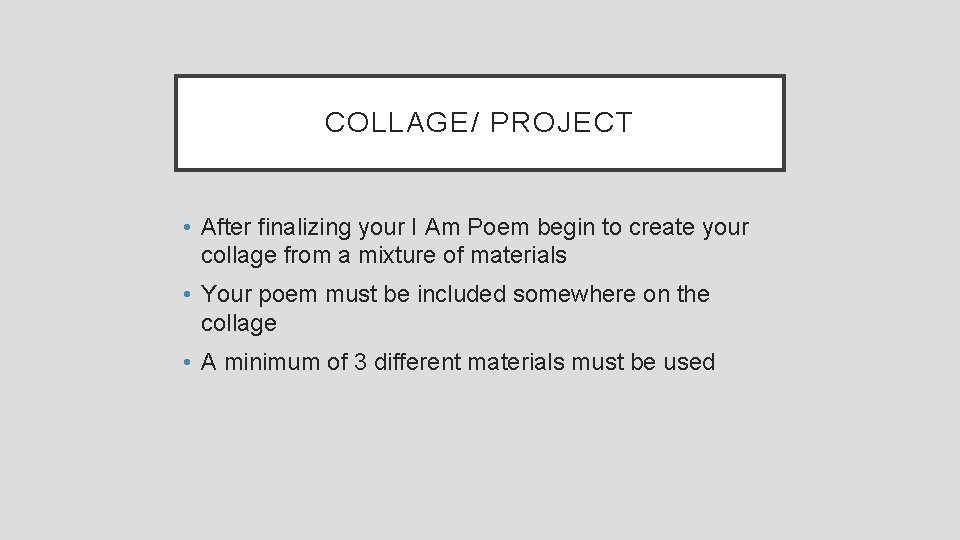Click the second bullet point marker
960x540 pixels.
[188, 295]
